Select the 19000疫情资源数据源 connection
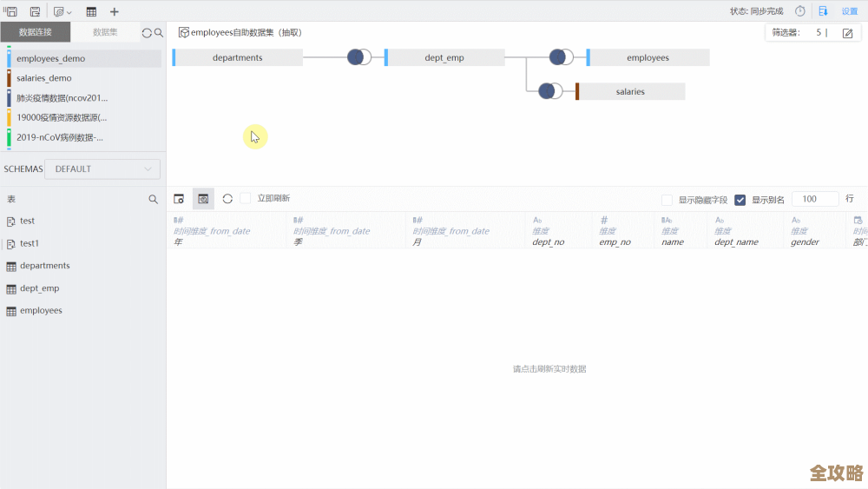The height and width of the screenshot is (489, 868). point(83,117)
